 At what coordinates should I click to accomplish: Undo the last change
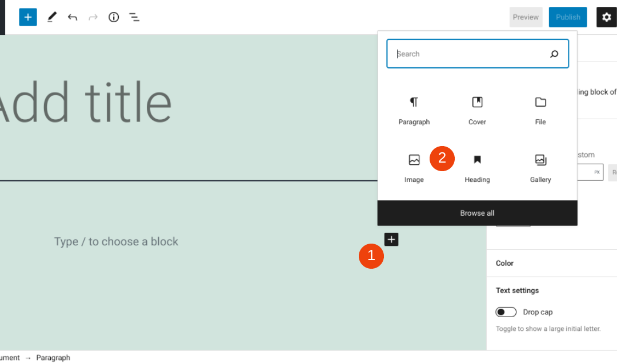coord(72,17)
